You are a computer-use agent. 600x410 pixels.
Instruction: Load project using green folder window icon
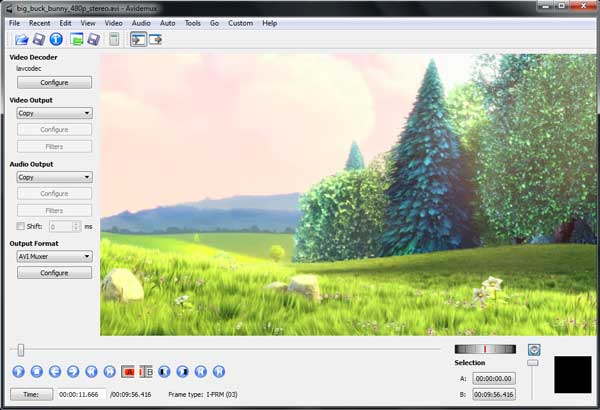tap(77, 39)
